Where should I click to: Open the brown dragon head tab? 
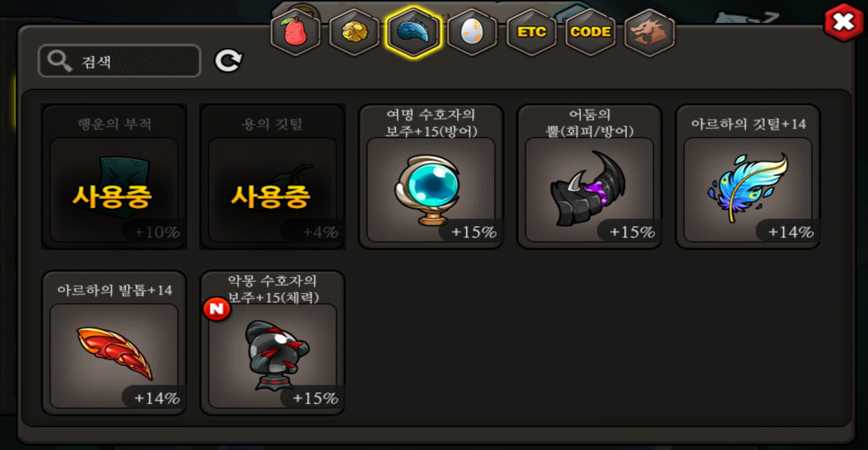coord(649,32)
